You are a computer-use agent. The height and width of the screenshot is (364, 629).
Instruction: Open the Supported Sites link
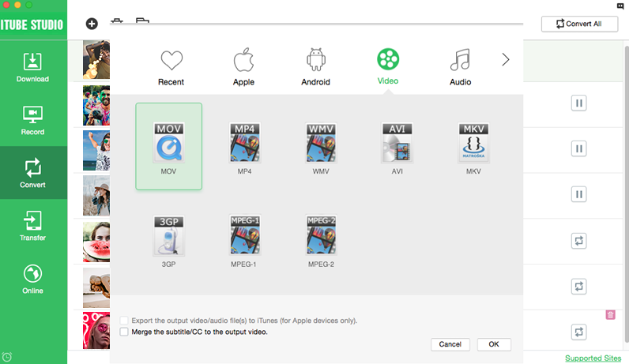(x=593, y=358)
